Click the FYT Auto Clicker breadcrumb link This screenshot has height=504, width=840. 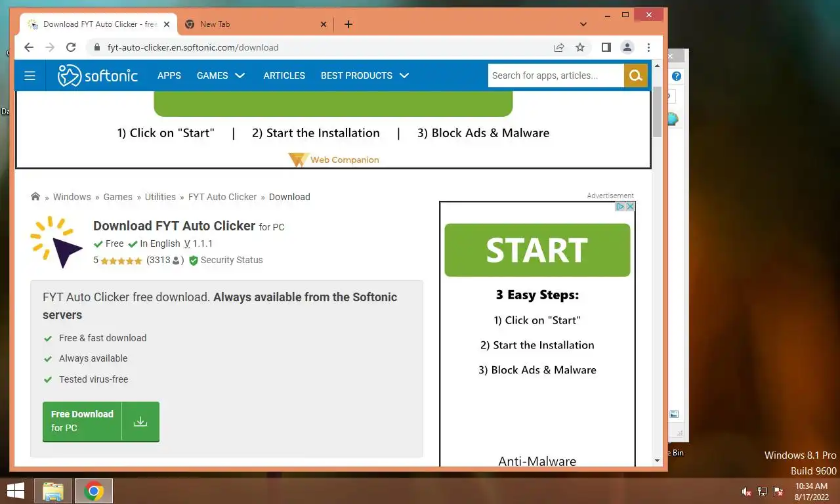point(222,197)
